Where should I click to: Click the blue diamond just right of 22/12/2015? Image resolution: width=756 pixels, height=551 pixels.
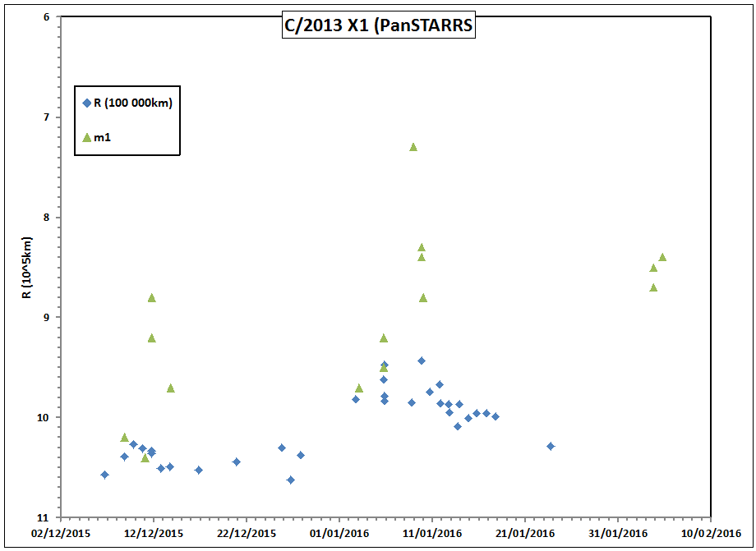click(x=282, y=448)
